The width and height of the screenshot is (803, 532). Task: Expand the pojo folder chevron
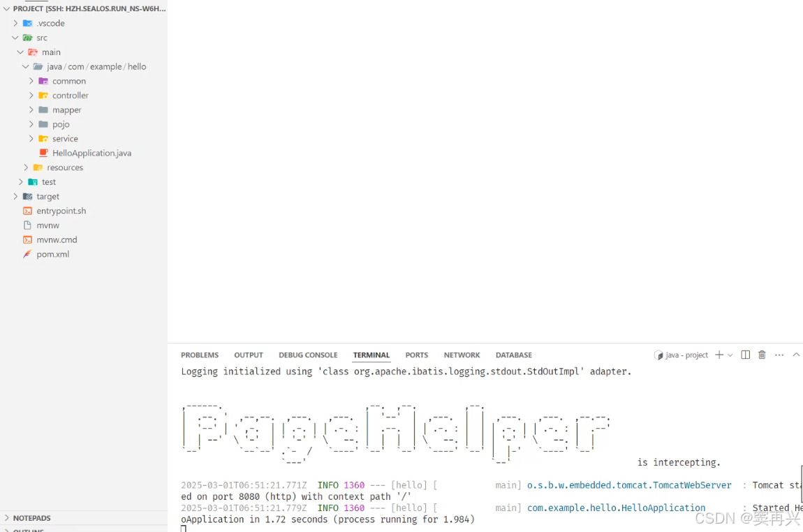point(31,124)
